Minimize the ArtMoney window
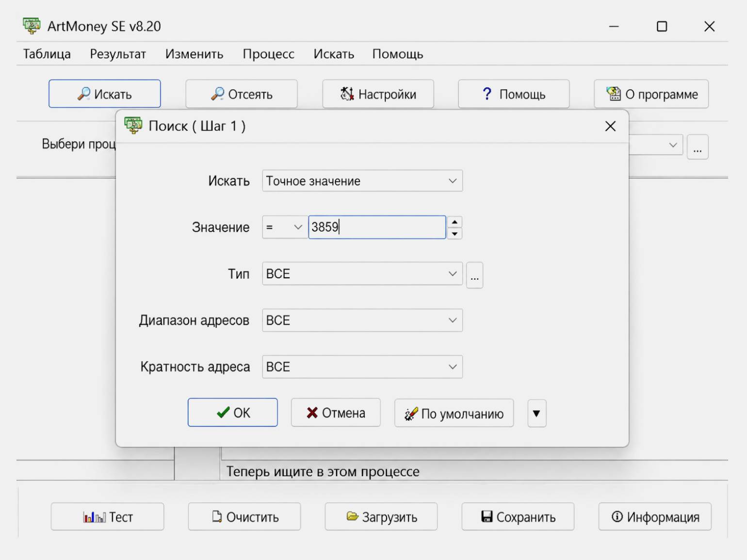 (x=614, y=26)
